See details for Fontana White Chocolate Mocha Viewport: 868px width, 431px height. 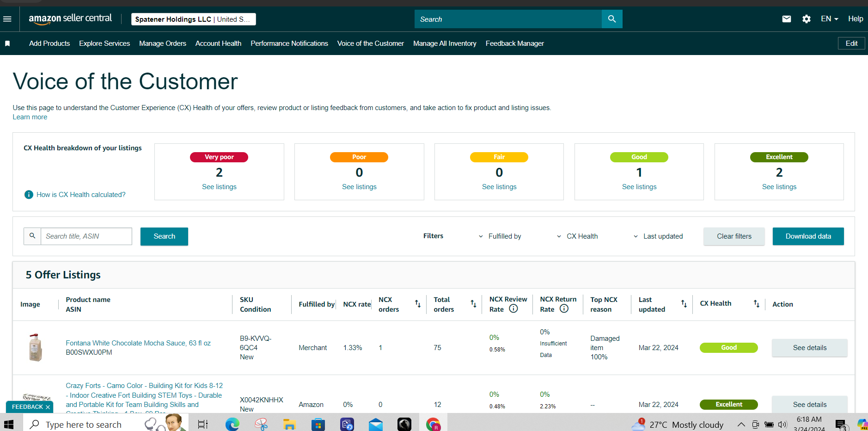[x=809, y=348]
